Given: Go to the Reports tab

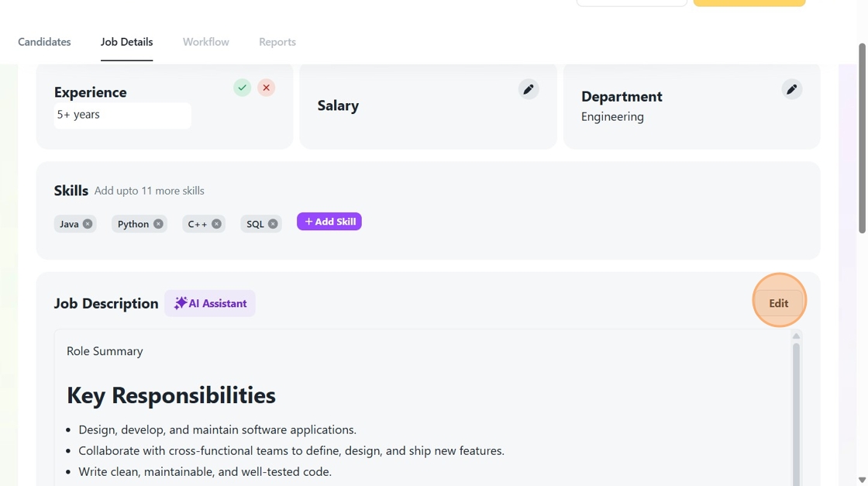Looking at the screenshot, I should tap(277, 42).
